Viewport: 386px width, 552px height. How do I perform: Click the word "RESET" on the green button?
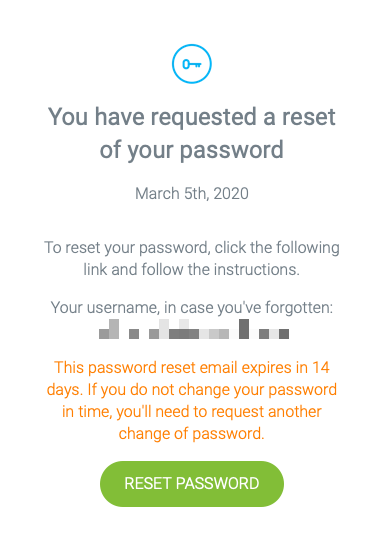148,484
